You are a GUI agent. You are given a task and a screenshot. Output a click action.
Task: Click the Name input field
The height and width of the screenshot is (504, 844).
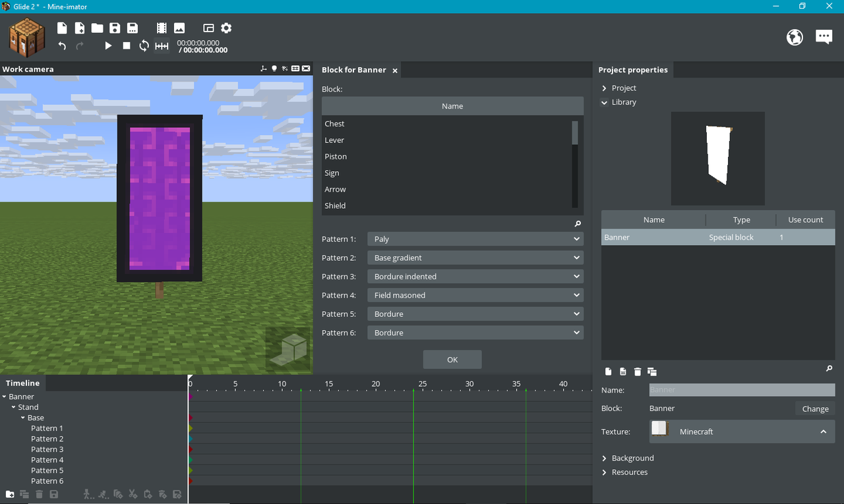742,390
